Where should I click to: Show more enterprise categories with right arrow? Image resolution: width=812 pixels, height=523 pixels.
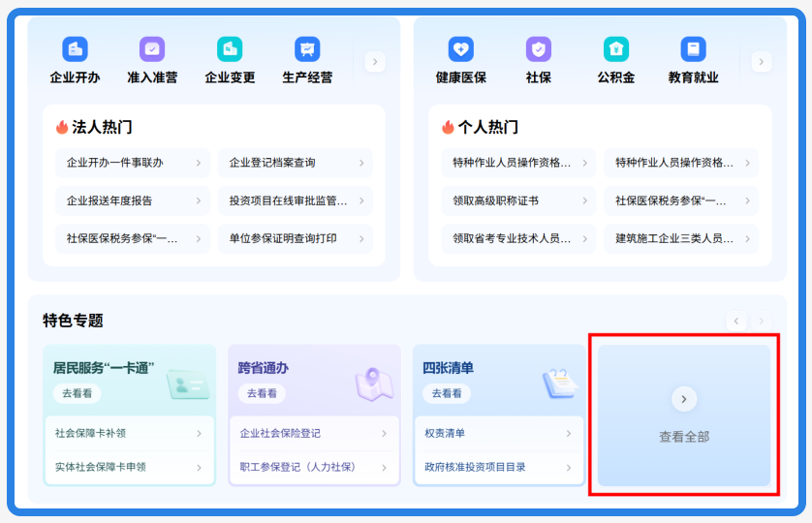(x=375, y=62)
